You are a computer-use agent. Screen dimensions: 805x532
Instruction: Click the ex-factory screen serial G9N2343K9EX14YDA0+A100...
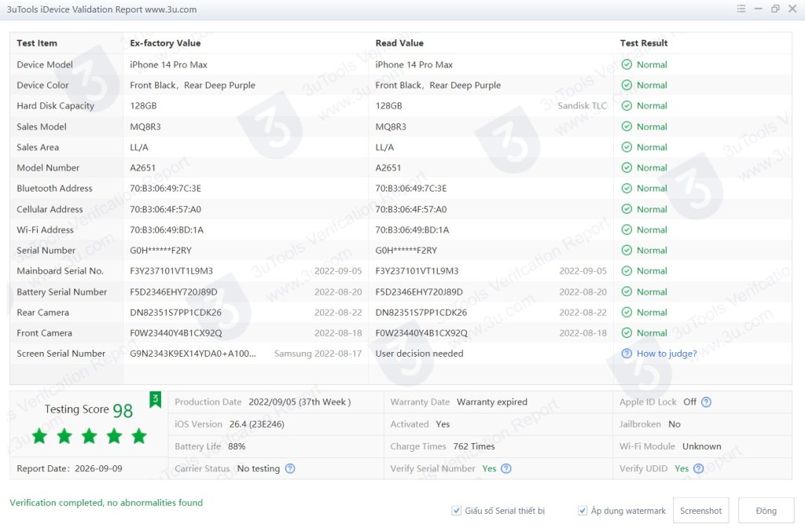pos(193,354)
